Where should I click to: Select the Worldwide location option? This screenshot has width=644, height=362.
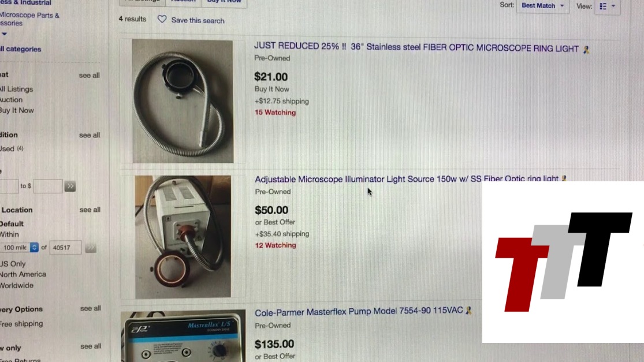click(17, 285)
